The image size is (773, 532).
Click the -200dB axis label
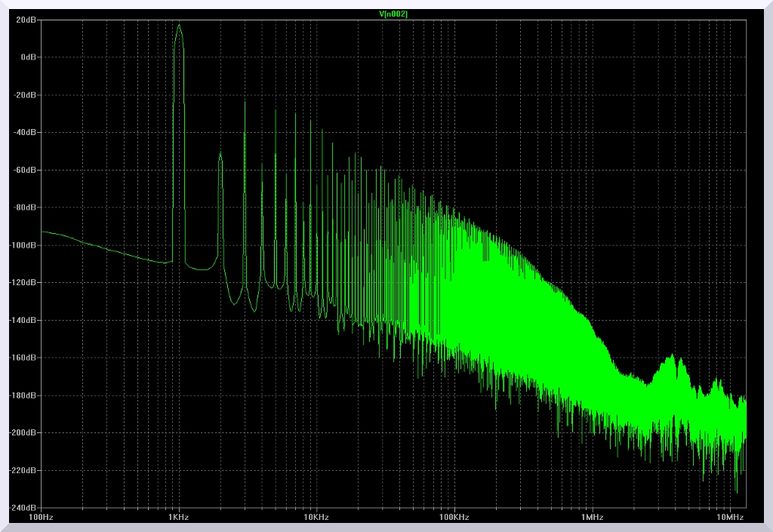point(25,433)
